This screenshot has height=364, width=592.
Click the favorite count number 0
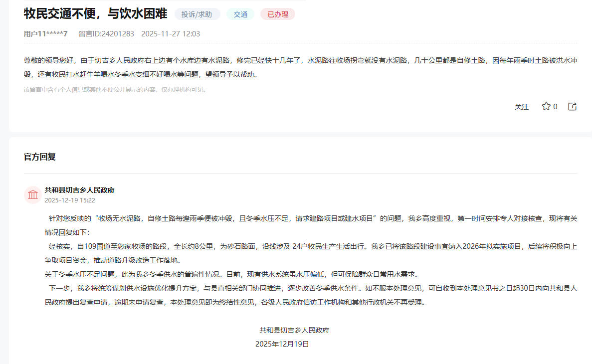[555, 107]
